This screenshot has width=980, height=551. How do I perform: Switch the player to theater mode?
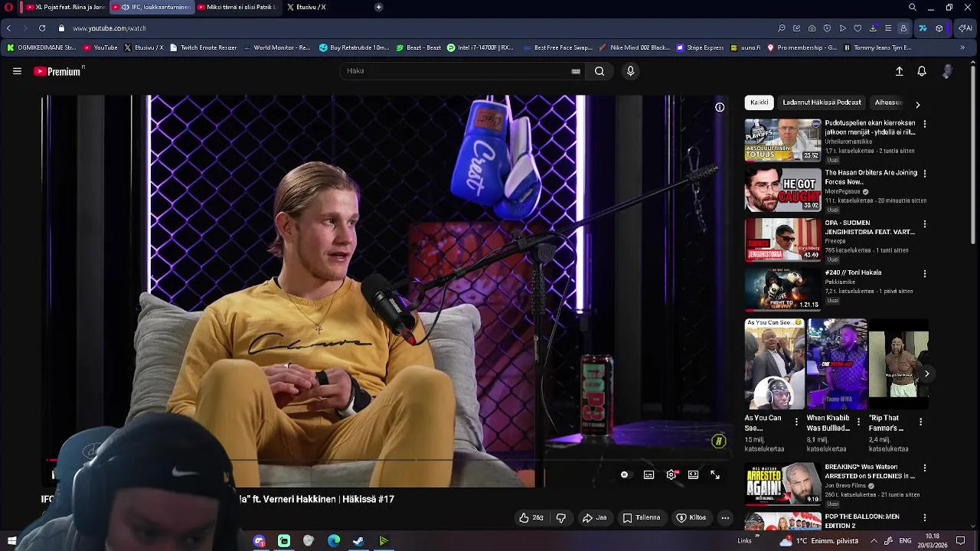pos(693,475)
